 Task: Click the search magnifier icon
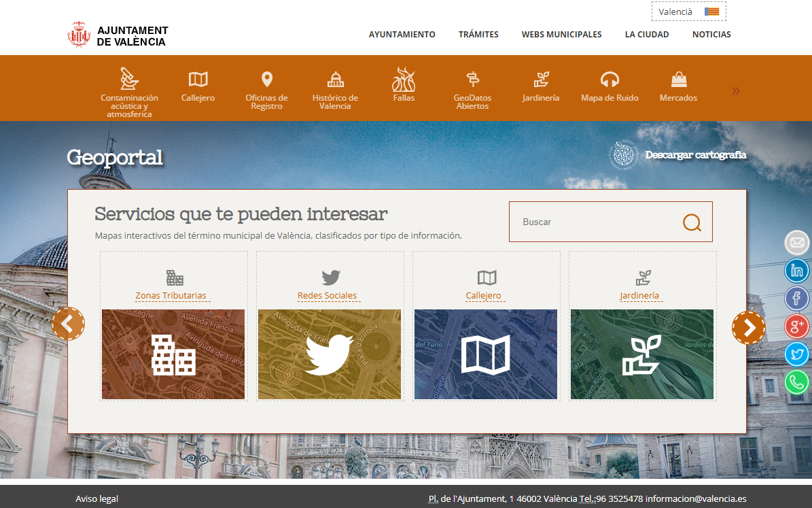pyautogui.click(x=692, y=222)
